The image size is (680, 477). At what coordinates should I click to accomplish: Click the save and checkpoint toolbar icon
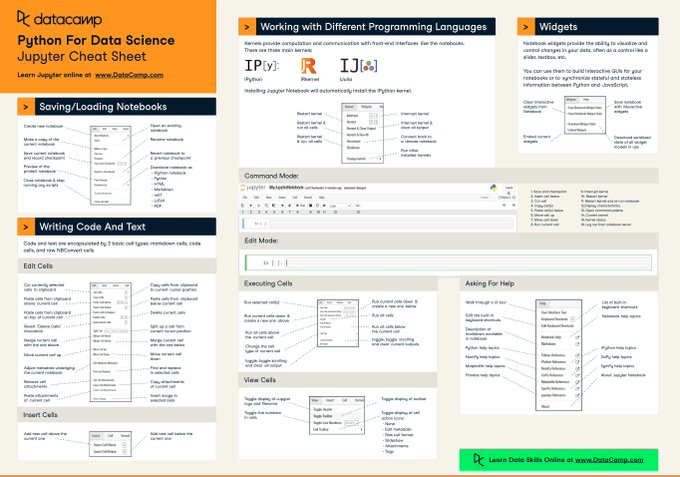coord(242,206)
